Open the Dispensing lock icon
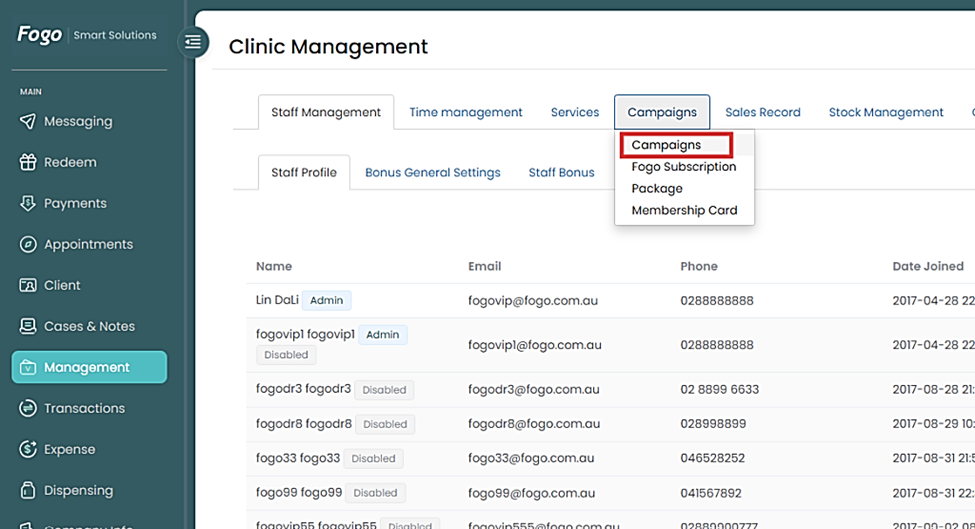975x529 pixels. coord(28,490)
